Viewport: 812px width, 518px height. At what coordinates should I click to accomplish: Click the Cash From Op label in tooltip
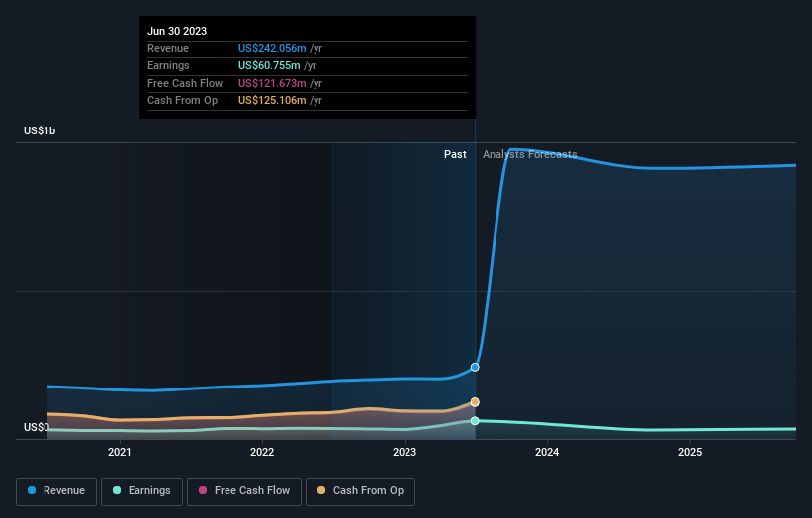(182, 101)
